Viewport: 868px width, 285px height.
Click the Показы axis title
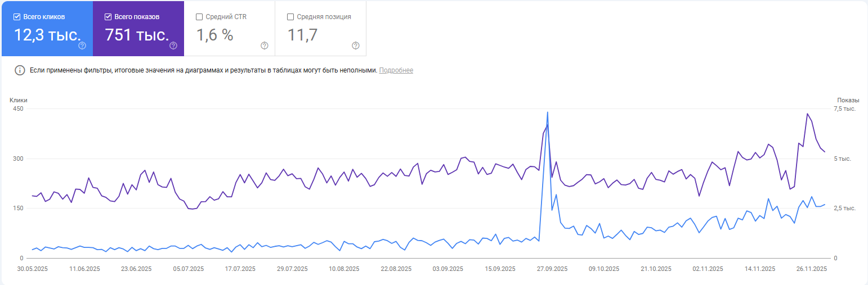[x=848, y=100]
